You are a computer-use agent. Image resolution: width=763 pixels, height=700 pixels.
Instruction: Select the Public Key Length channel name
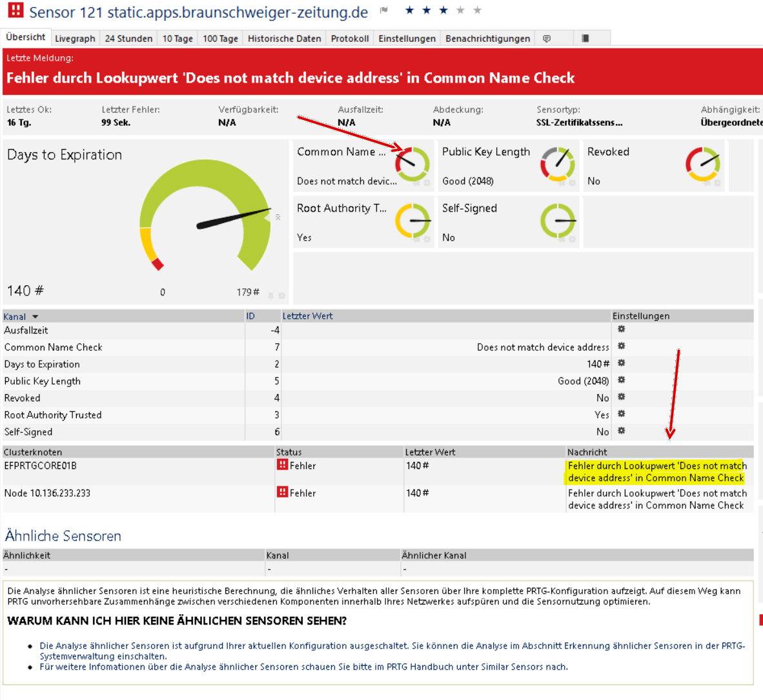click(43, 381)
